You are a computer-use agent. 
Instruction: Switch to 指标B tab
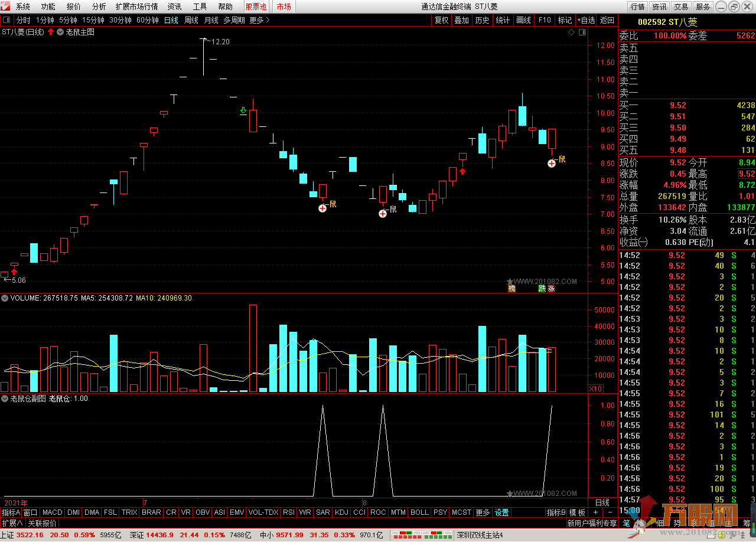(556, 512)
